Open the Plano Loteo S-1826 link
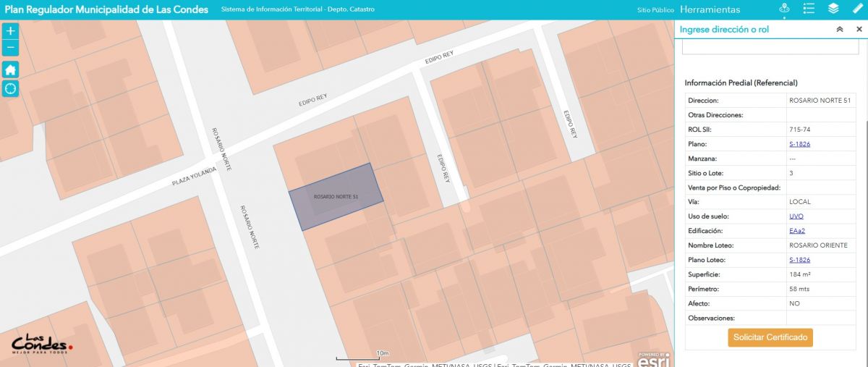 click(799, 260)
